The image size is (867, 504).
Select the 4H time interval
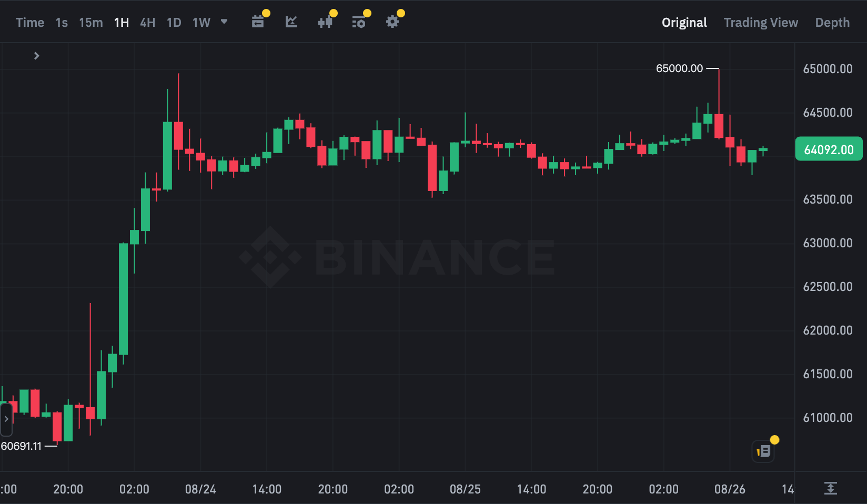click(148, 23)
